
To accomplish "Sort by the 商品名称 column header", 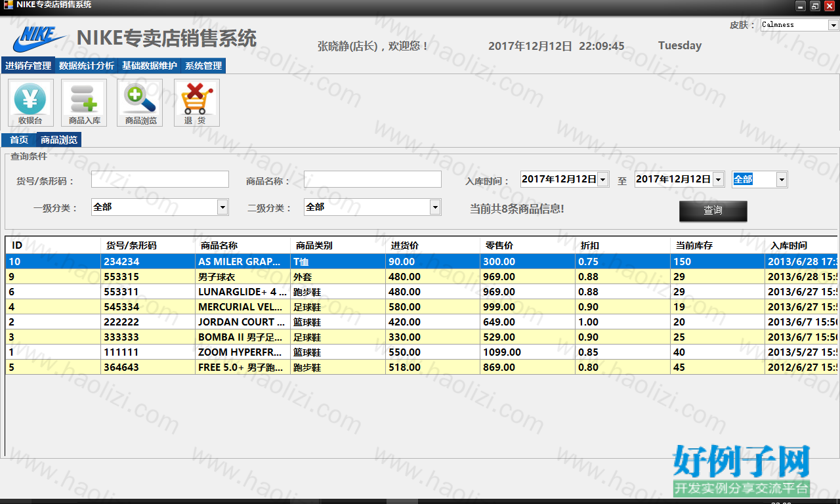I will [x=243, y=245].
